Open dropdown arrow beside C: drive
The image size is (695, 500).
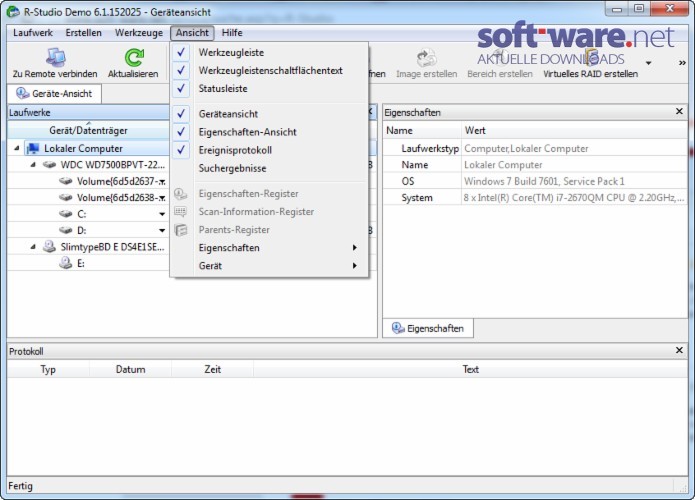(x=162, y=215)
